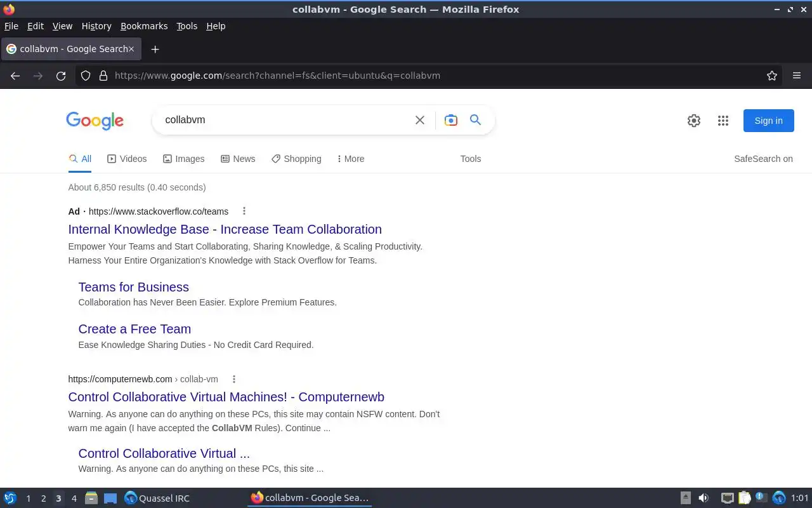Switch to workspace 1
The height and width of the screenshot is (508, 812).
click(28, 498)
